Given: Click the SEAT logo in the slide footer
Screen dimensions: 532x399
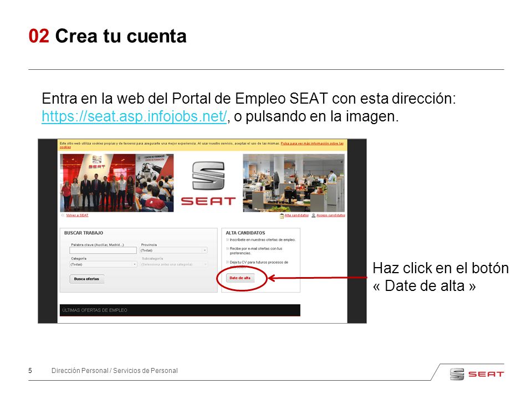Looking at the screenshot, I should pos(477,374).
